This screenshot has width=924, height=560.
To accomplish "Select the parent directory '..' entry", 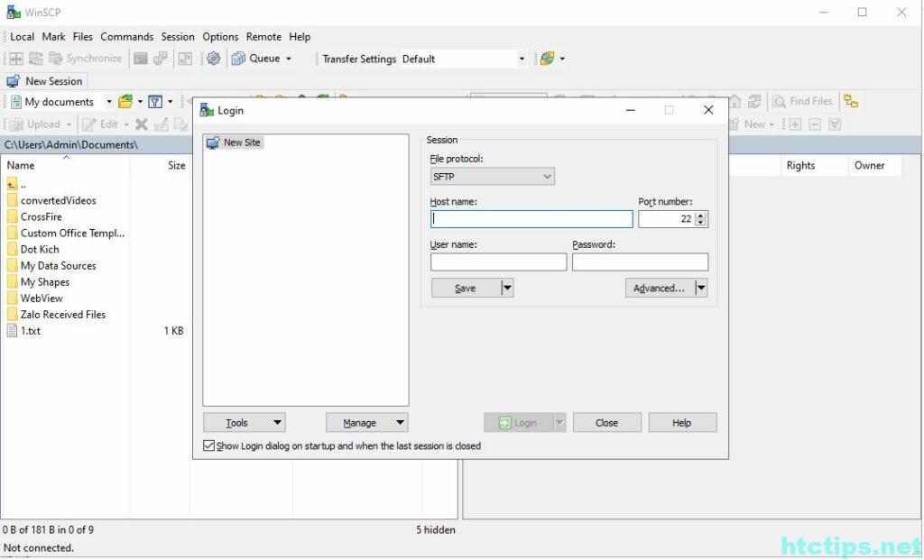I will tap(16, 184).
